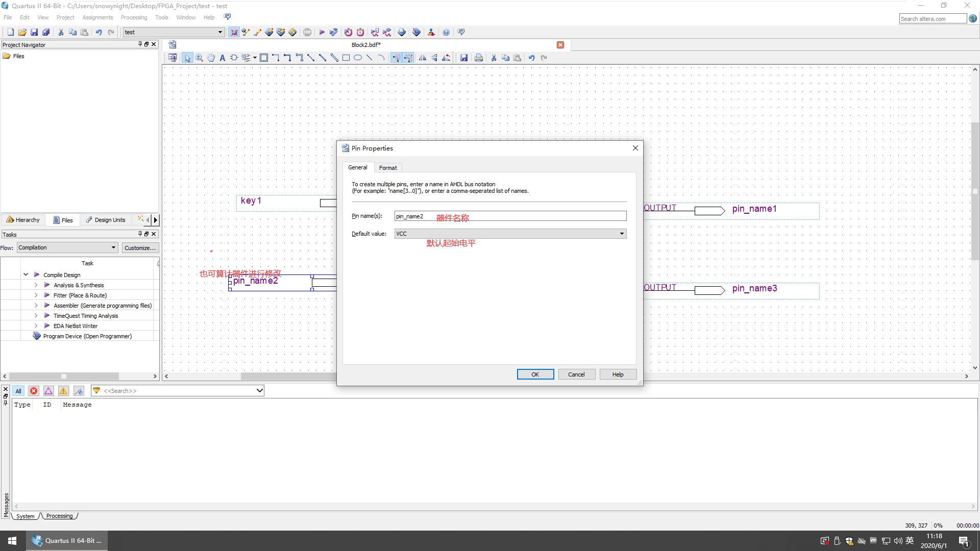Switch to the Format tab in Pin Properties
980x551 pixels.
387,167
